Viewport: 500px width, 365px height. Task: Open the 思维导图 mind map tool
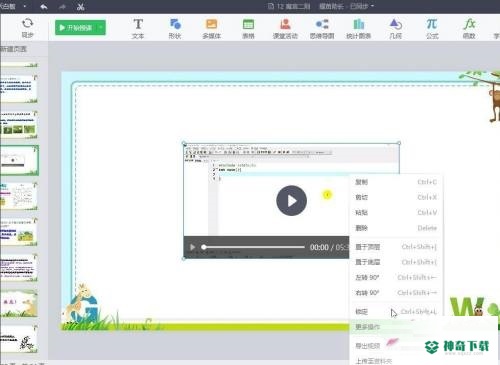(x=322, y=29)
